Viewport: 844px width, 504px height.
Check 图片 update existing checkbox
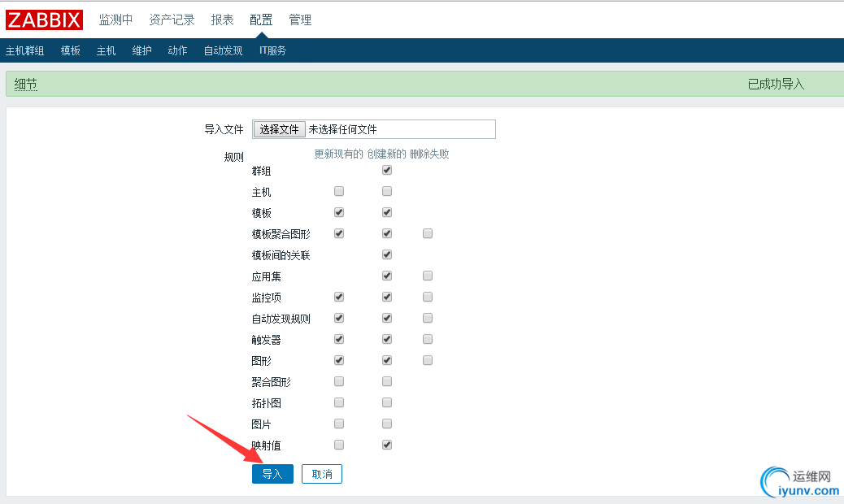coord(339,424)
